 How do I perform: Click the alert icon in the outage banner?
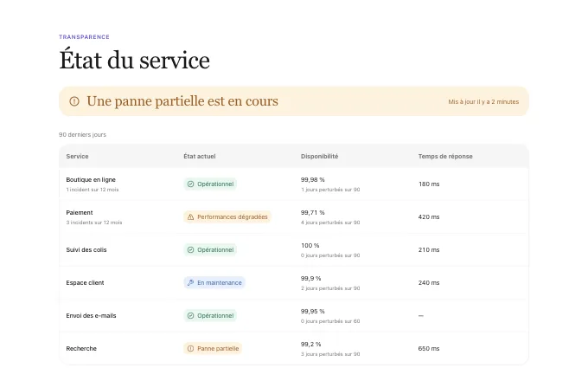(x=74, y=101)
